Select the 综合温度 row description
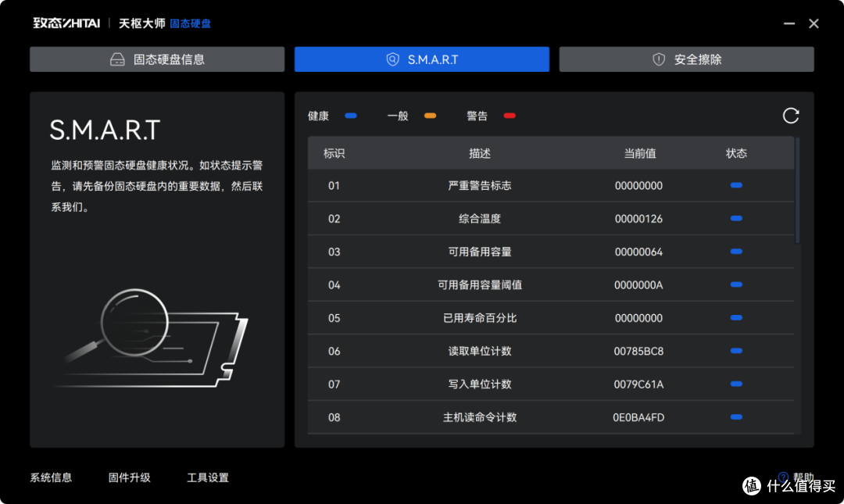The height and width of the screenshot is (504, 844). click(480, 219)
